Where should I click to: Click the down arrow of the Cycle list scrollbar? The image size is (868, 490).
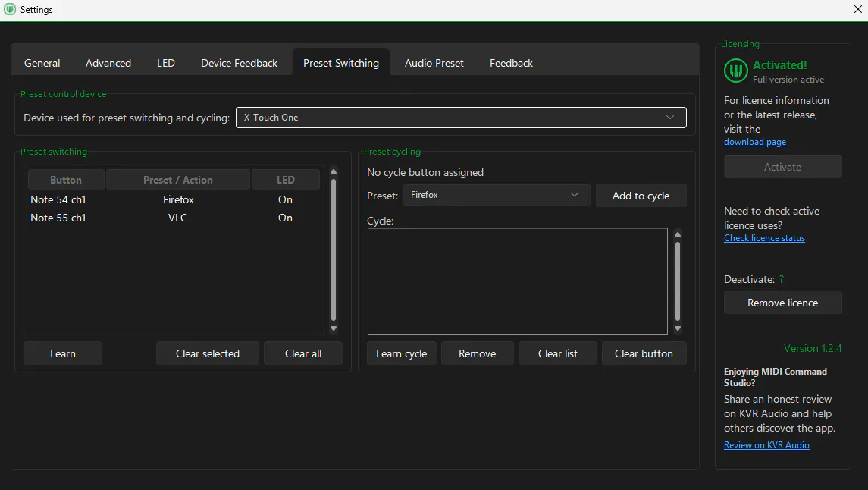(678, 328)
